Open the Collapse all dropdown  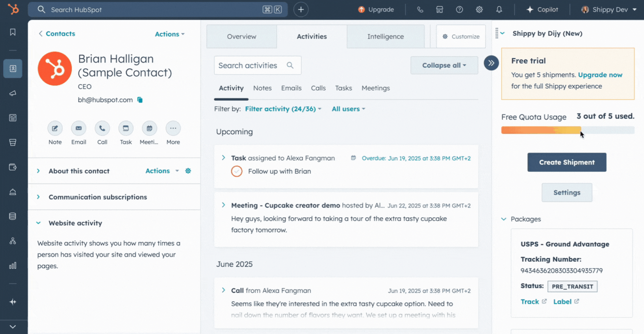444,65
